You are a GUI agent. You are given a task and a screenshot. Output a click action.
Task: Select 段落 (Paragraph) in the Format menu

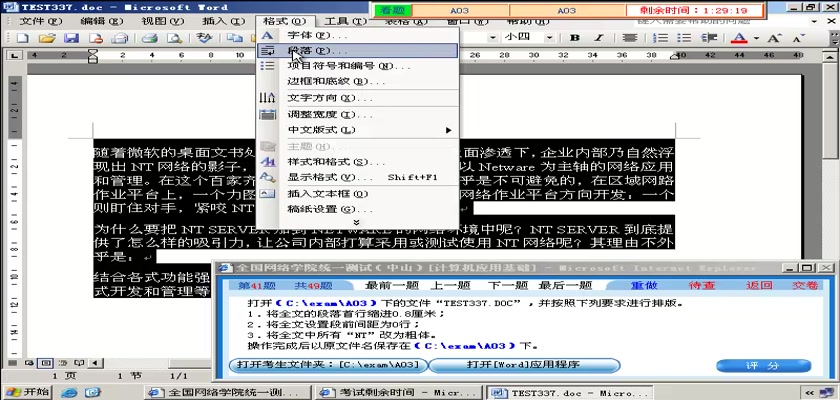(x=358, y=51)
